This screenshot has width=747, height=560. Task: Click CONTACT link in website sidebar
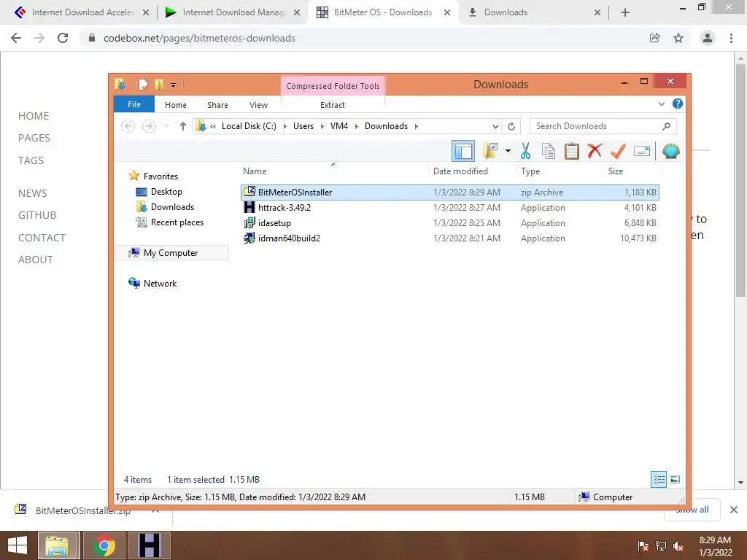[42, 238]
